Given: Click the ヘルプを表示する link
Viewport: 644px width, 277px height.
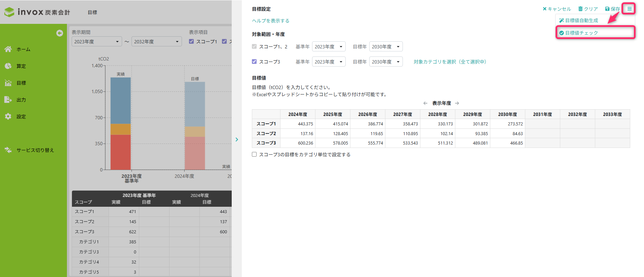Looking at the screenshot, I should coord(271,21).
